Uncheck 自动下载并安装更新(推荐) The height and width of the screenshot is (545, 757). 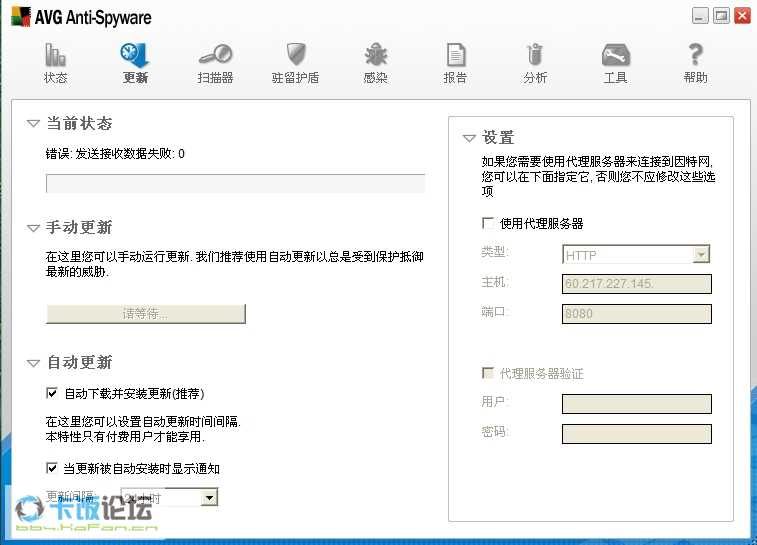tap(52, 393)
